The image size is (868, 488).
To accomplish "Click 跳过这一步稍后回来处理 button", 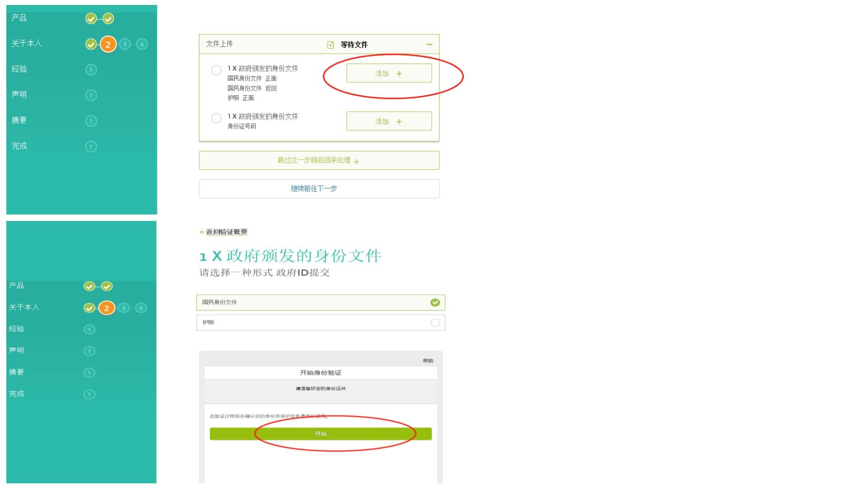I will [x=319, y=160].
